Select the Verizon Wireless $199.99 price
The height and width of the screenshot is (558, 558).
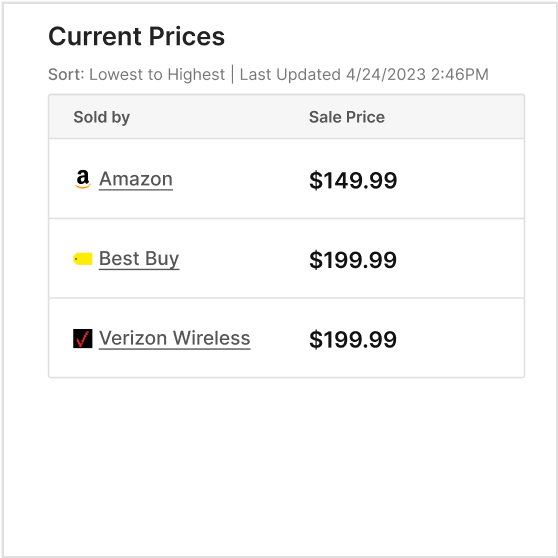click(353, 339)
